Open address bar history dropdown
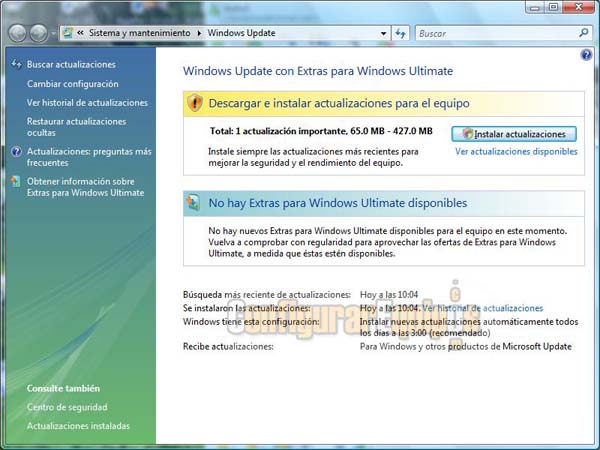 (383, 34)
